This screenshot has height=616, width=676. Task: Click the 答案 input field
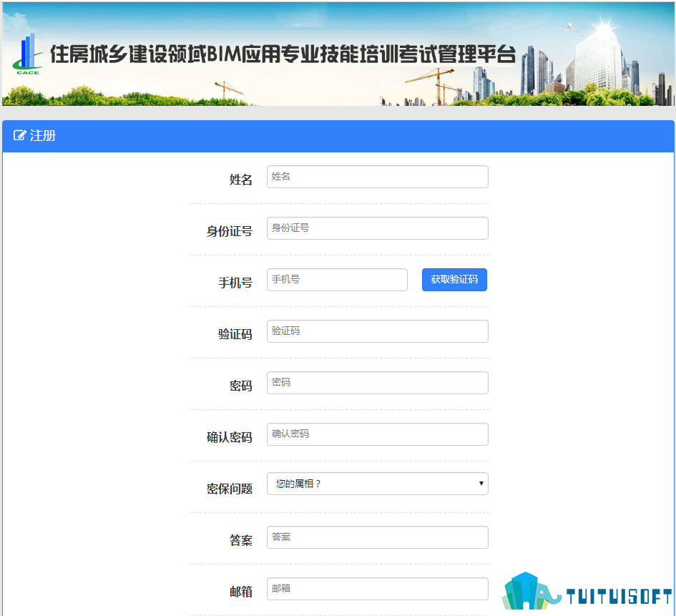click(x=377, y=537)
